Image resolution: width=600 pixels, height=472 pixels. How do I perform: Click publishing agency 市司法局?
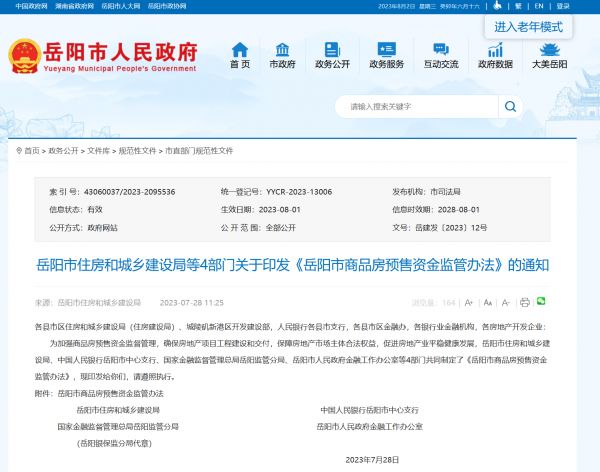445,192
